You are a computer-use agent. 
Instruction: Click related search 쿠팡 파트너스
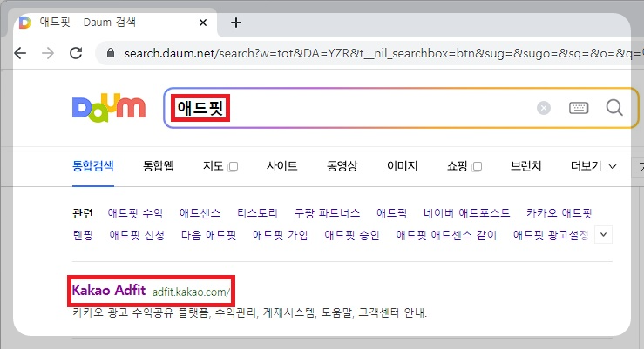click(x=327, y=213)
